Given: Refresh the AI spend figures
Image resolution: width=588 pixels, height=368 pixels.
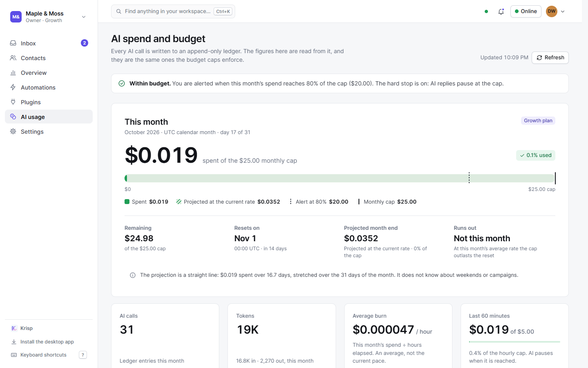Looking at the screenshot, I should 550,58.
